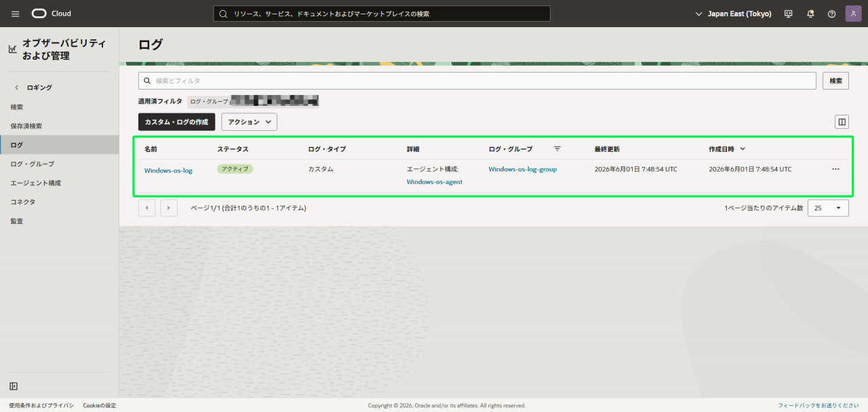Focus the top resource search field

[x=382, y=14]
